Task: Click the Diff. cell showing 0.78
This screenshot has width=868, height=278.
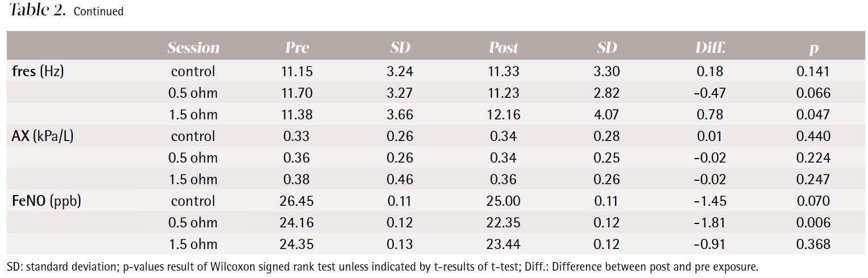Action: 710,115
